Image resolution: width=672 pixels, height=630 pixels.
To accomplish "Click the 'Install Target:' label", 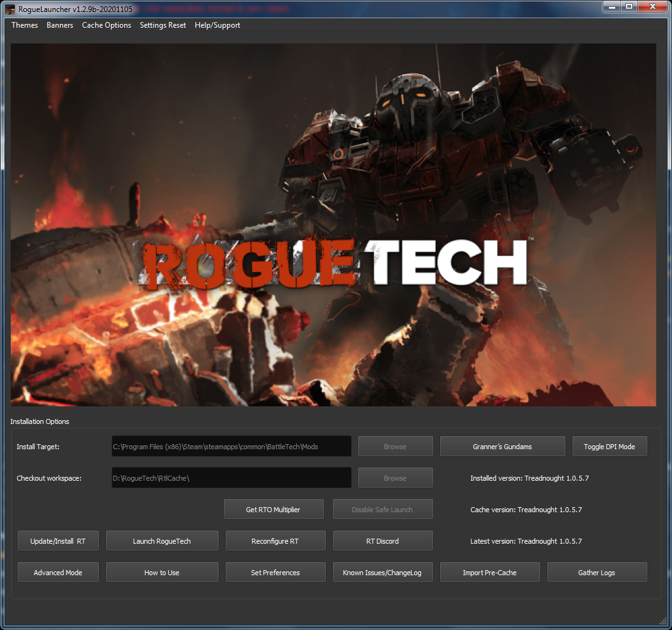I will point(38,447).
